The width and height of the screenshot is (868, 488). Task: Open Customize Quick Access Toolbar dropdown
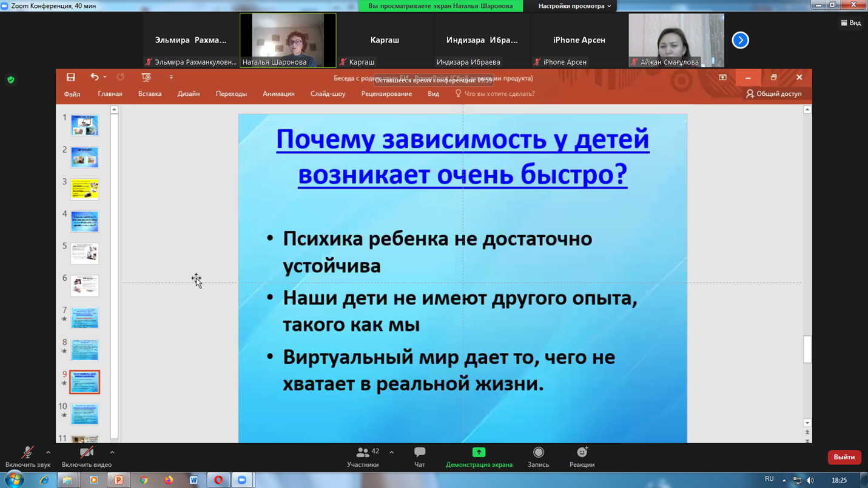(x=171, y=77)
